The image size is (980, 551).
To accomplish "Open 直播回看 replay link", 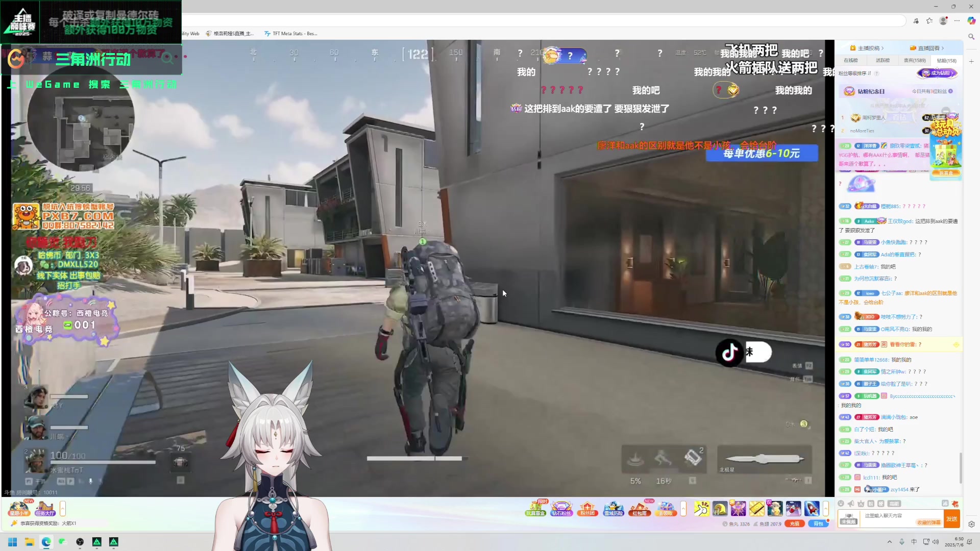I will coord(927,48).
